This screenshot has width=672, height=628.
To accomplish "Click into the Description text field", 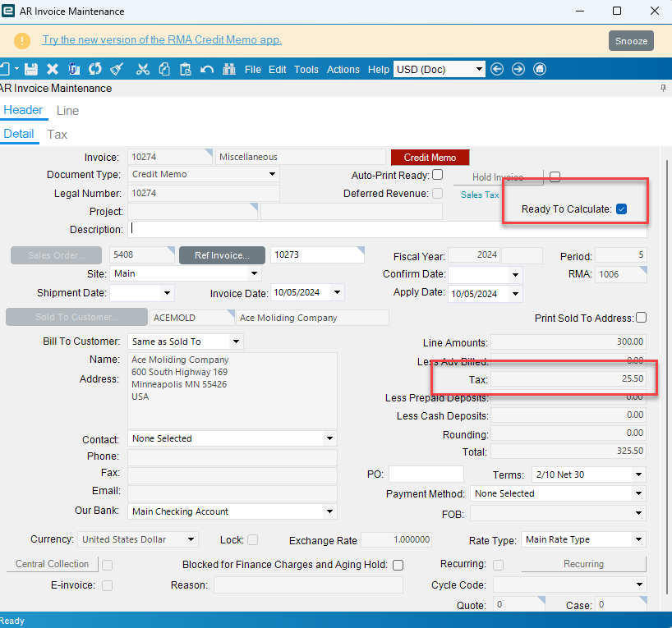I will point(386,229).
